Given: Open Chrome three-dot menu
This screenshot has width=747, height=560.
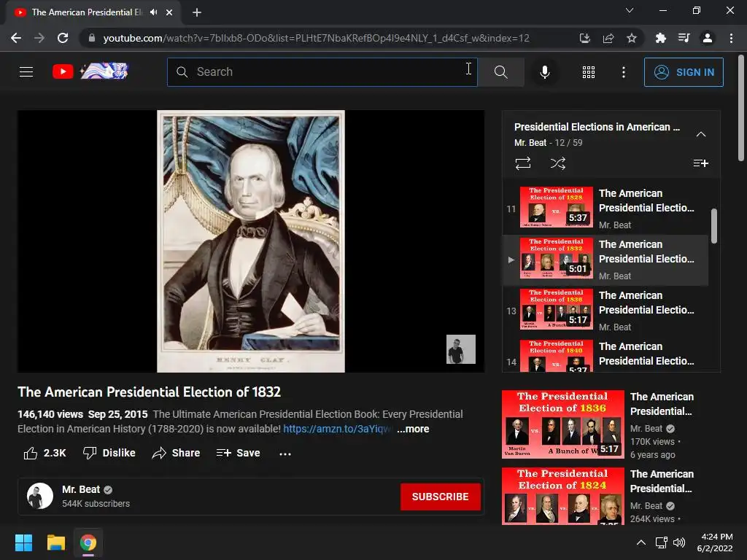Looking at the screenshot, I should (x=731, y=38).
